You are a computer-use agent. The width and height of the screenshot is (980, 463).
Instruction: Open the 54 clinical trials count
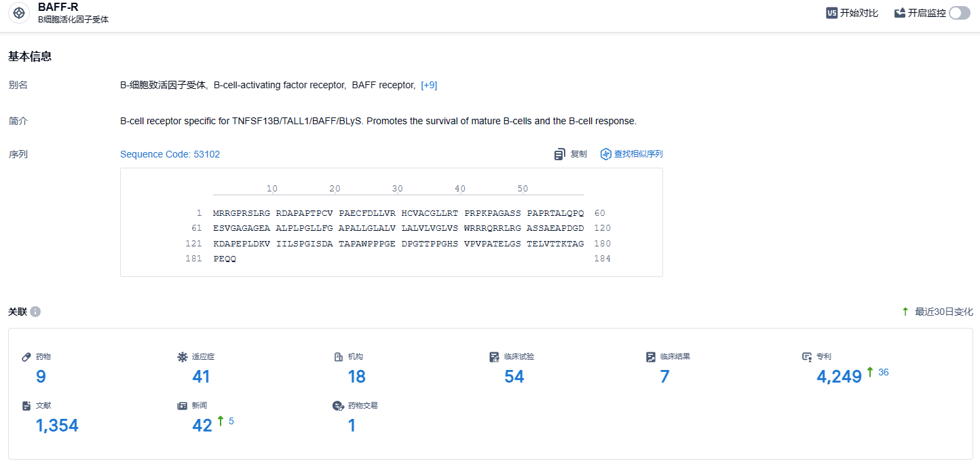[x=514, y=377]
